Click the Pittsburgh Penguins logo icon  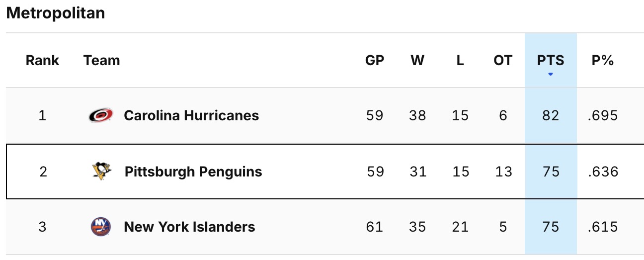102,172
